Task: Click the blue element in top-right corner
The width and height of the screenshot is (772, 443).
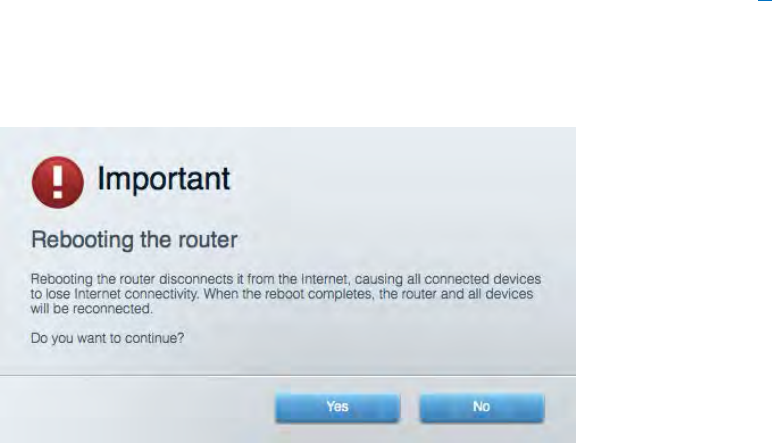Action: [x=765, y=0]
